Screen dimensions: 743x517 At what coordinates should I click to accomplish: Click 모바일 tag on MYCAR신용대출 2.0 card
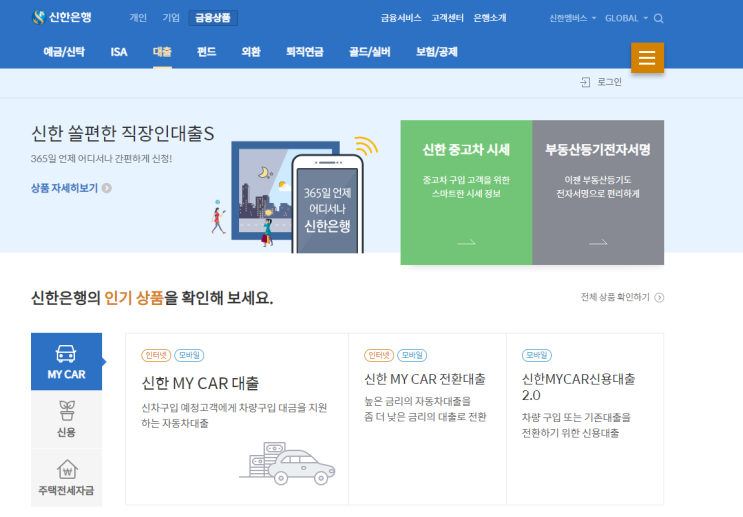[536, 355]
